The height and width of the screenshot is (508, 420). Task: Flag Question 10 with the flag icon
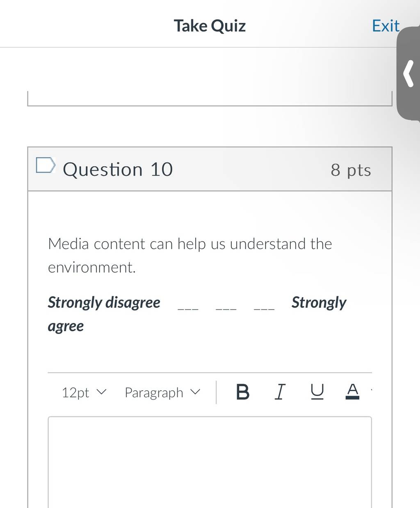point(46,165)
